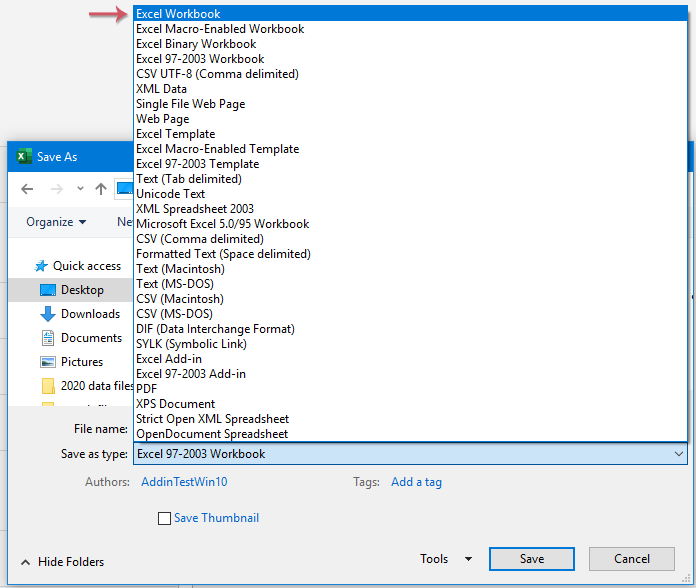
Task: Open the Documents folder icon
Action: tap(48, 338)
